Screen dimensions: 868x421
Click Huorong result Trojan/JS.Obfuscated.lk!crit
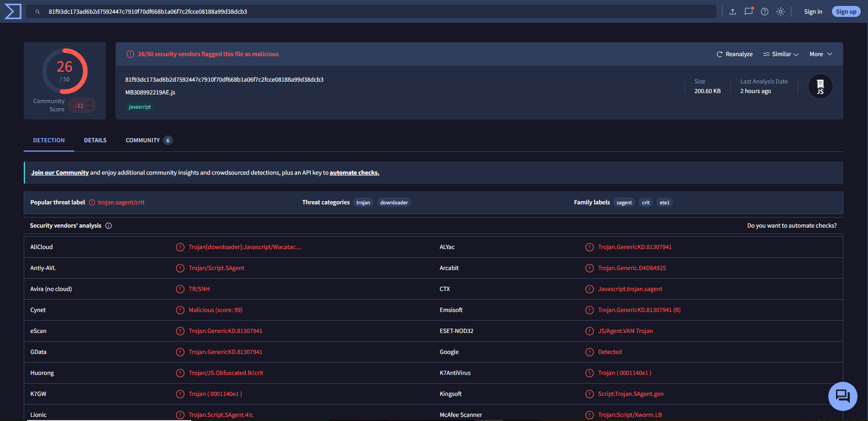point(226,373)
